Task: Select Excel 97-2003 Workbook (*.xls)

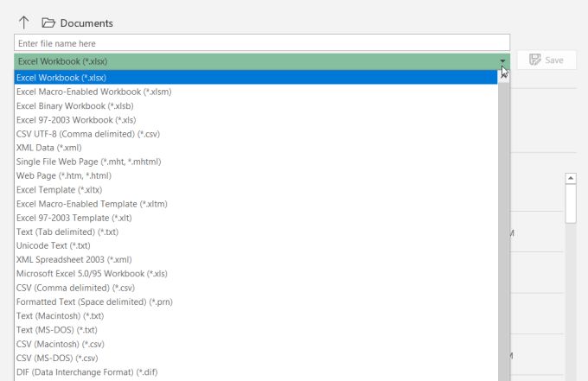Action: tap(256, 120)
